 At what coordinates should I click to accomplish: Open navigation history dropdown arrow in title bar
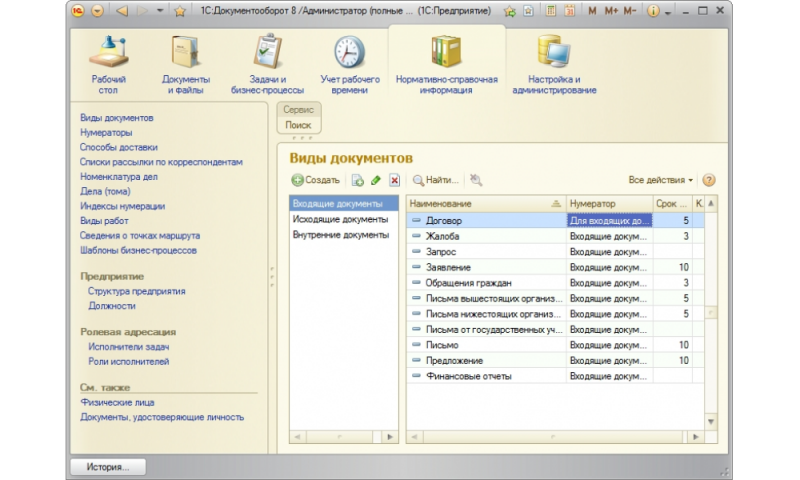click(x=160, y=11)
